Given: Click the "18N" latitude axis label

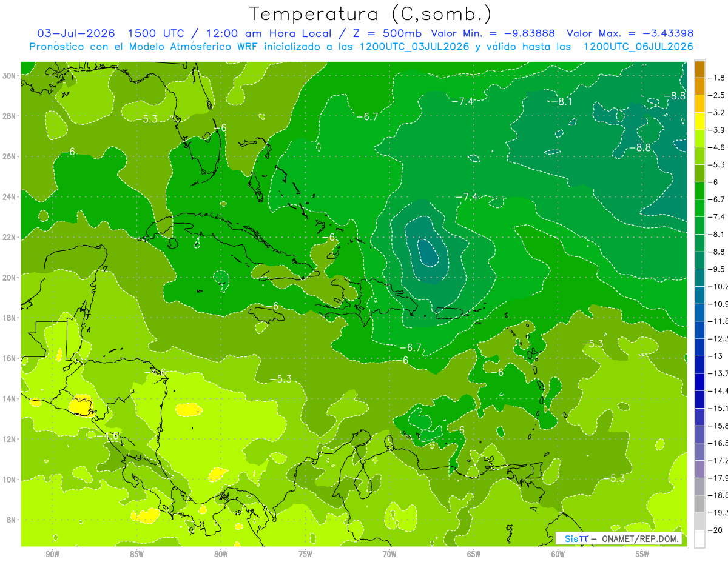Looking at the screenshot, I should pos(10,318).
